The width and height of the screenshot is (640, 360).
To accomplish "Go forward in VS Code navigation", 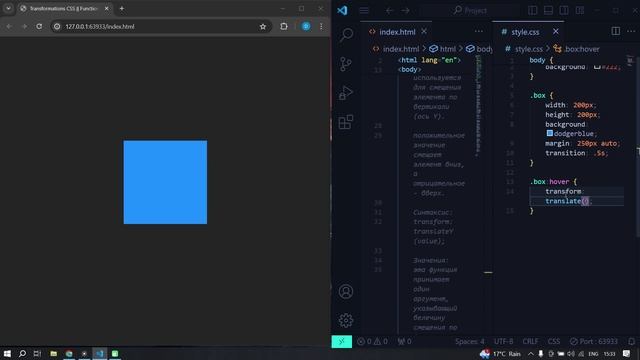I will tap(405, 11).
